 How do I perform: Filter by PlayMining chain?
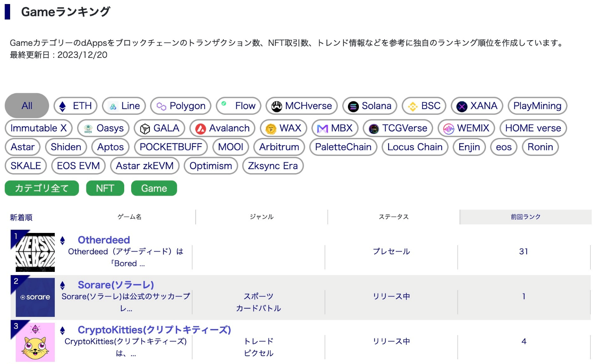[538, 106]
